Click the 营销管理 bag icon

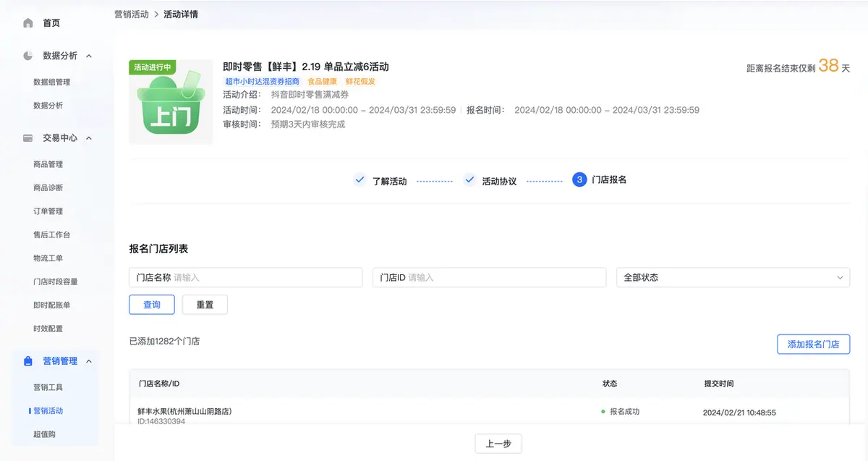[x=28, y=361]
